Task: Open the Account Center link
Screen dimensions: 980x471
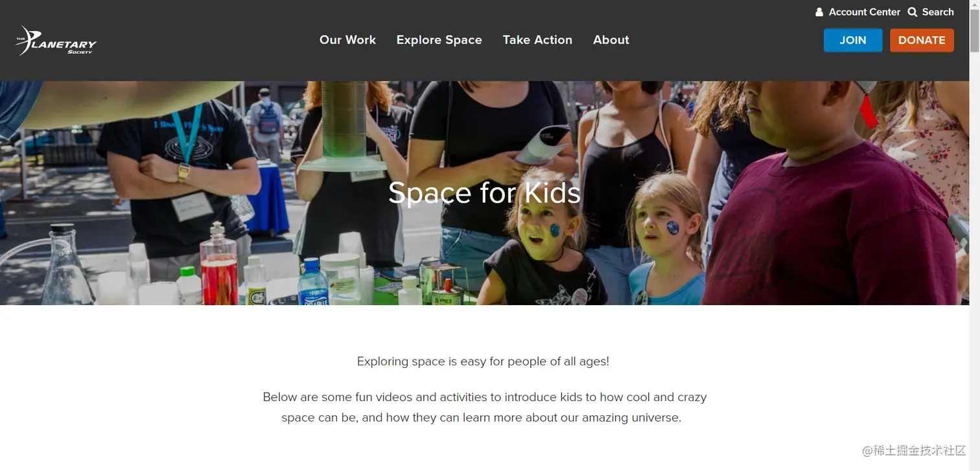Action: tap(864, 12)
